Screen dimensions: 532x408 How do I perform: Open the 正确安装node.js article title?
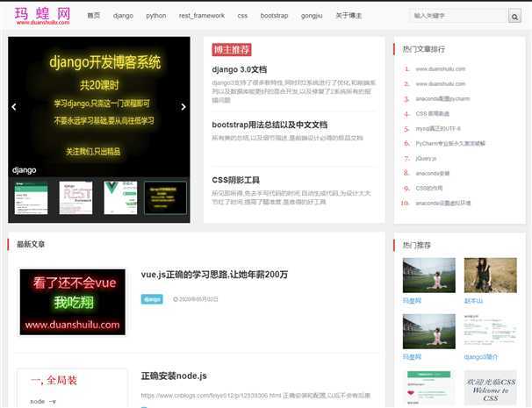click(174, 376)
